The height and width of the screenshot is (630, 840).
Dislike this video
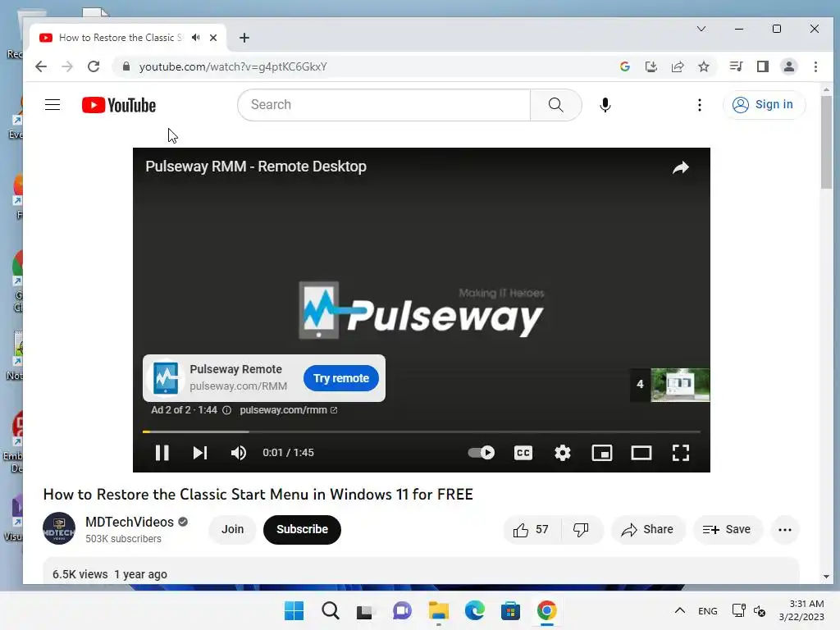(x=581, y=529)
